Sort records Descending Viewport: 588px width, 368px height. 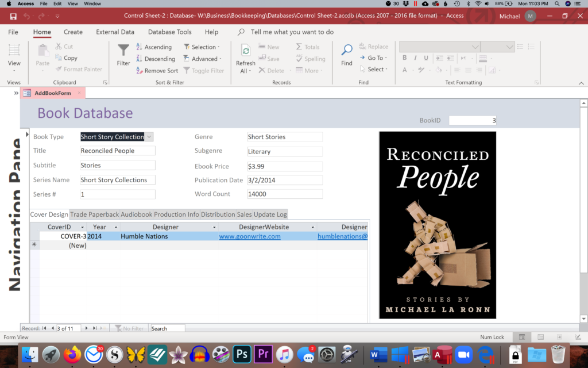pyautogui.click(x=156, y=59)
